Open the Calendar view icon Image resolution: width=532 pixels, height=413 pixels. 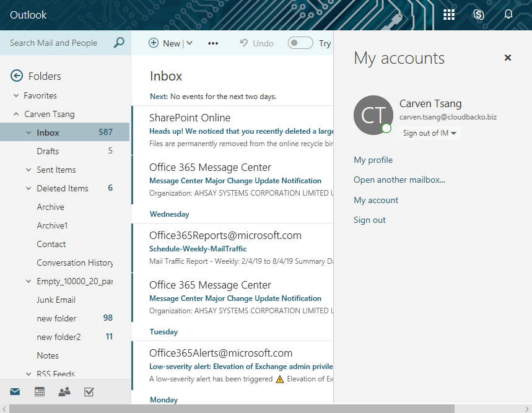[40, 391]
